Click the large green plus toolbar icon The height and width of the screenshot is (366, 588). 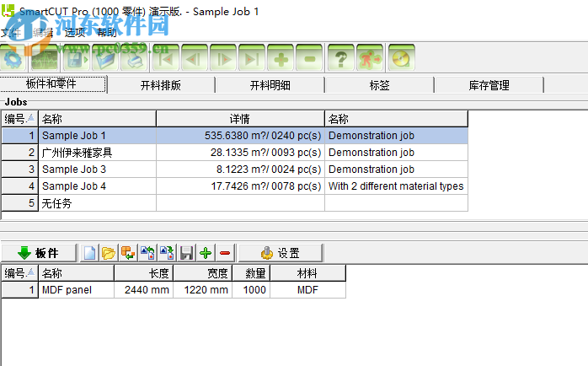281,58
